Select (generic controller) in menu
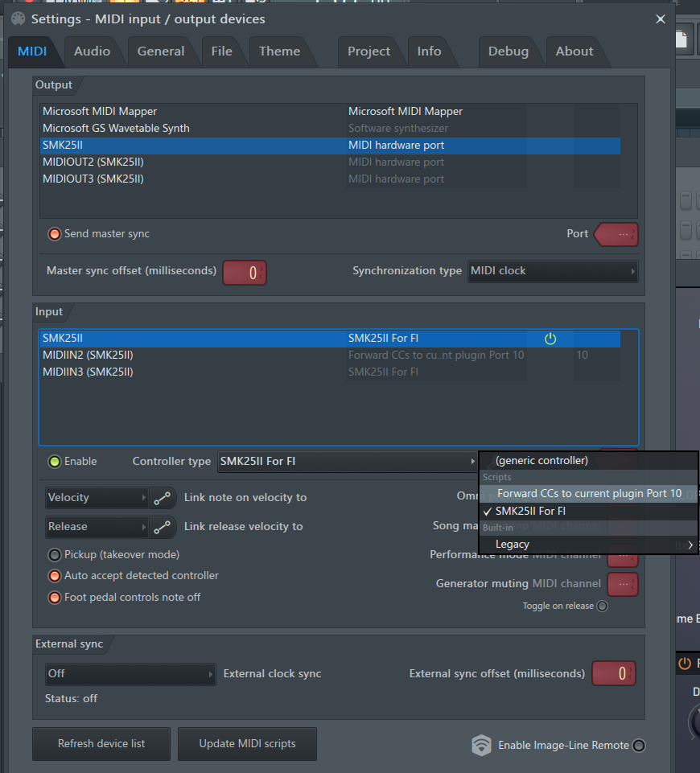This screenshot has width=700, height=773. tap(589, 461)
